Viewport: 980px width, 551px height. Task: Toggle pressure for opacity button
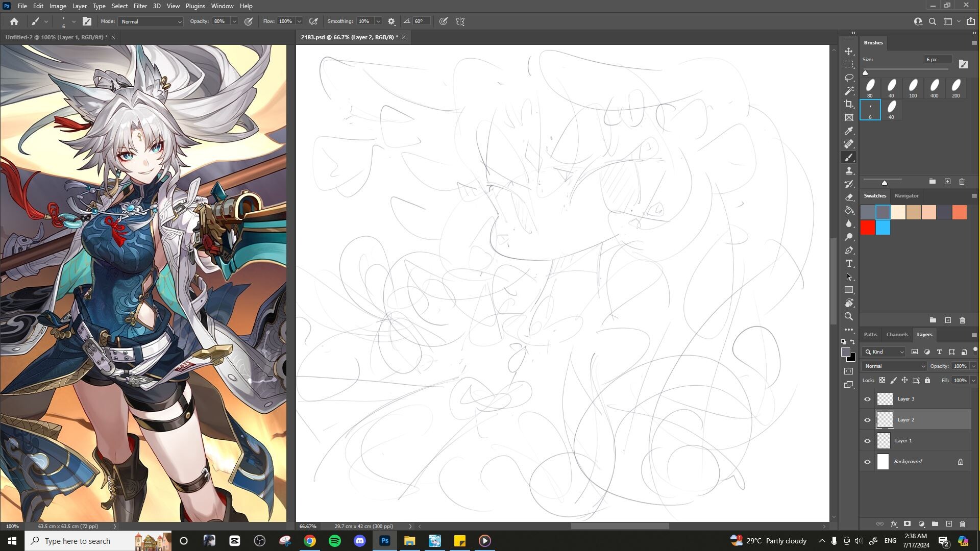tap(249, 21)
